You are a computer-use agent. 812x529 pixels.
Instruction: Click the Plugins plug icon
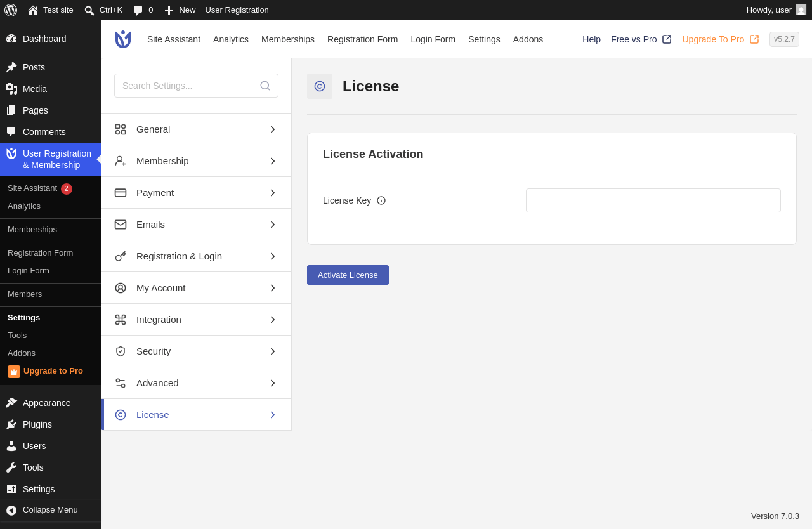[x=11, y=424]
